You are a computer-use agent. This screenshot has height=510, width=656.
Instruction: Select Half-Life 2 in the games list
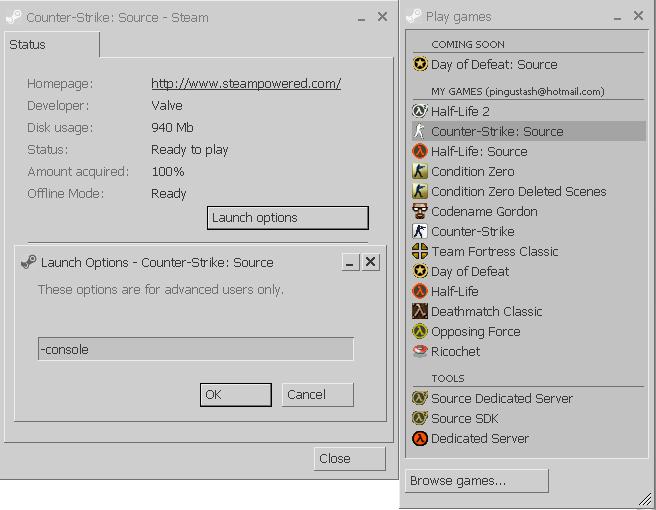pos(528,111)
